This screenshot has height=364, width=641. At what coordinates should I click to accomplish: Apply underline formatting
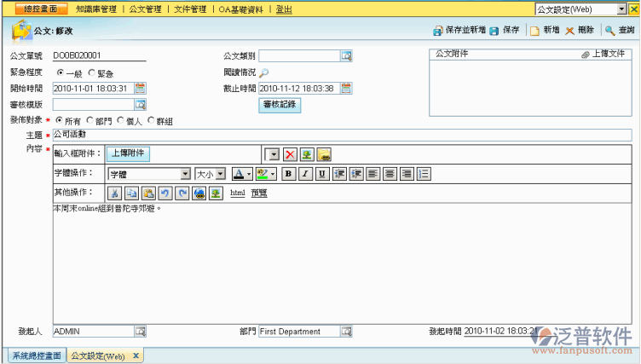[x=322, y=174]
